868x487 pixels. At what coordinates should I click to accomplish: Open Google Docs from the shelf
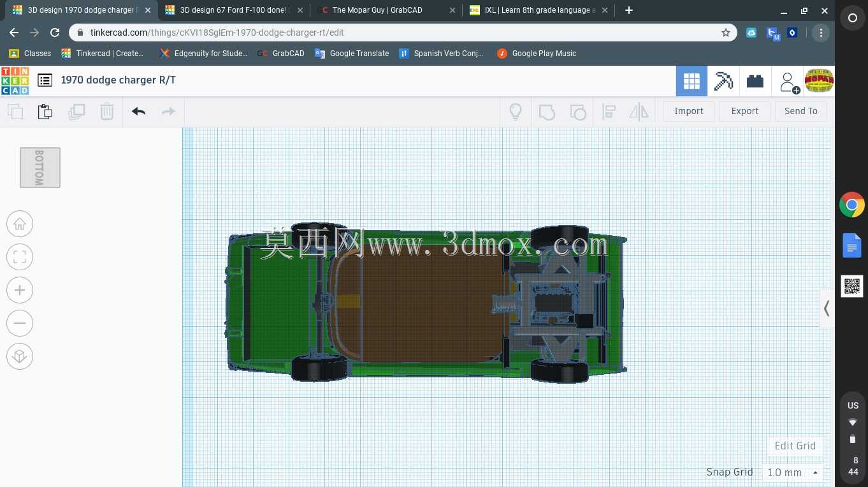pos(852,245)
